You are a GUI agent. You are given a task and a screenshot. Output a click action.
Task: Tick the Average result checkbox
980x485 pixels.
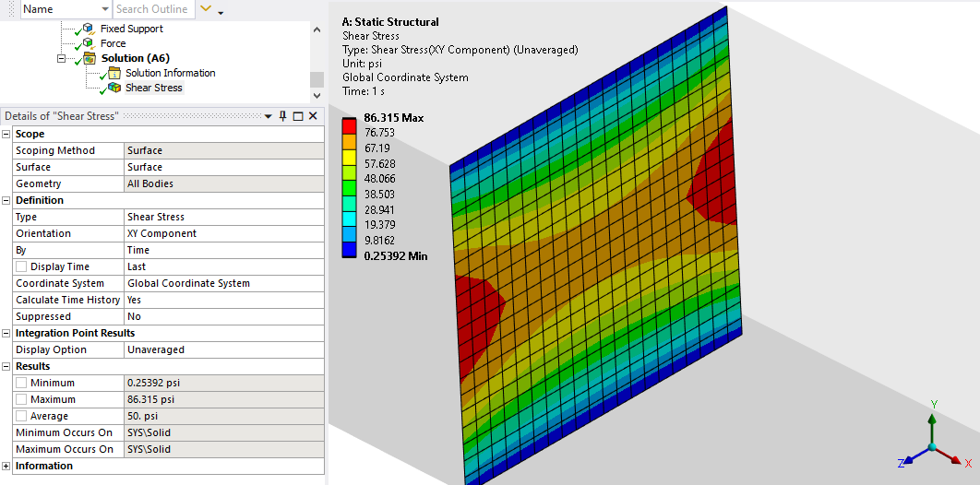pyautogui.click(x=21, y=416)
